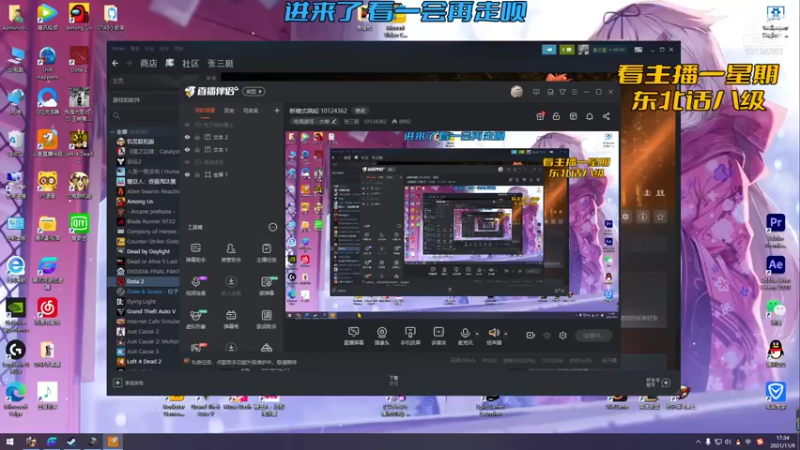Click the plus button to add scene
This screenshot has width=800, height=450.
277,110
